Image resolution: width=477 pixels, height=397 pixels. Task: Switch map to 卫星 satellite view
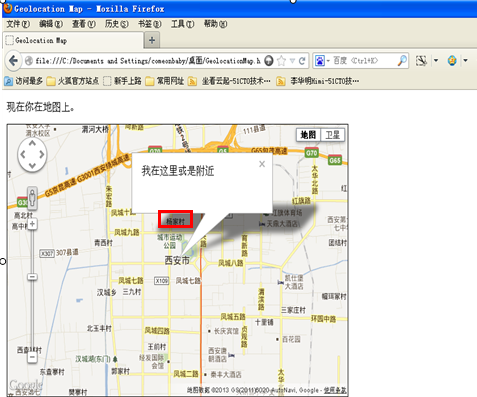pyautogui.click(x=332, y=135)
